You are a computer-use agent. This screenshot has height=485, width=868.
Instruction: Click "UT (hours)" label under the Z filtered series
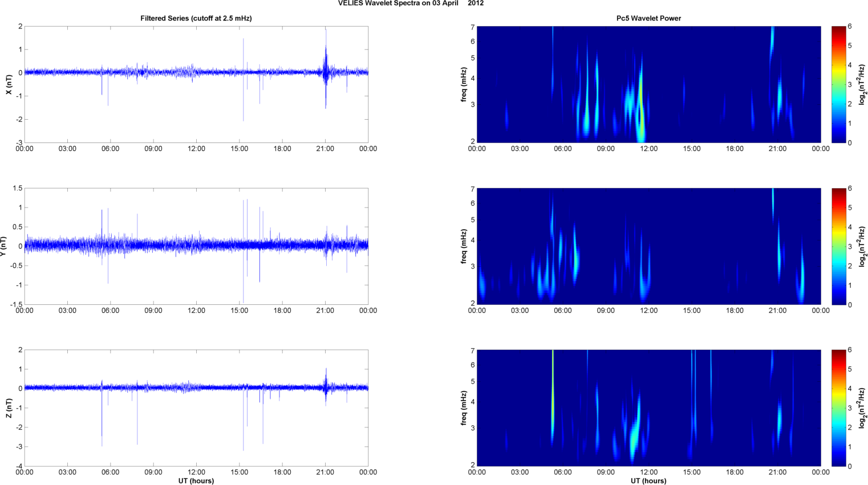coord(196,481)
